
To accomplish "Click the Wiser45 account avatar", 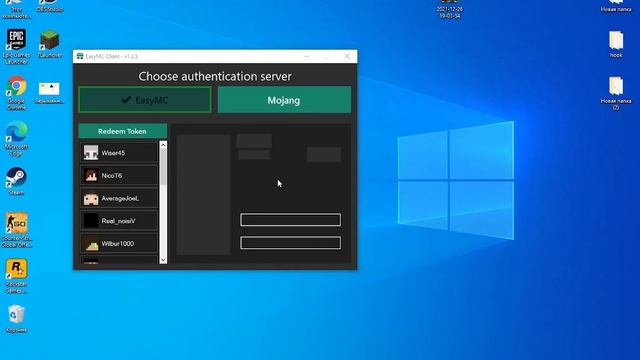I will point(91,153).
